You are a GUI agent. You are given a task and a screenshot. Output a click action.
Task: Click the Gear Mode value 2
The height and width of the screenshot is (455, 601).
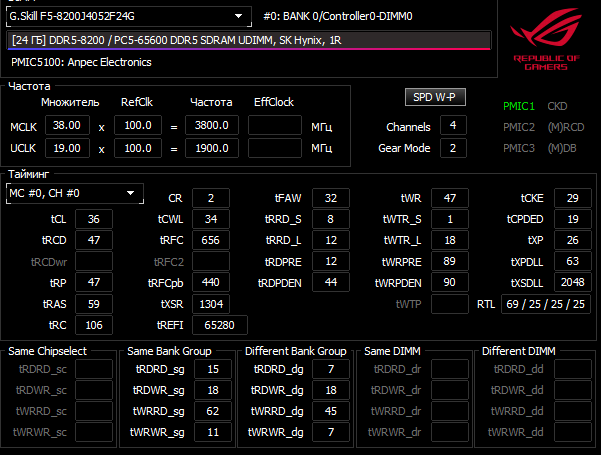coord(453,148)
